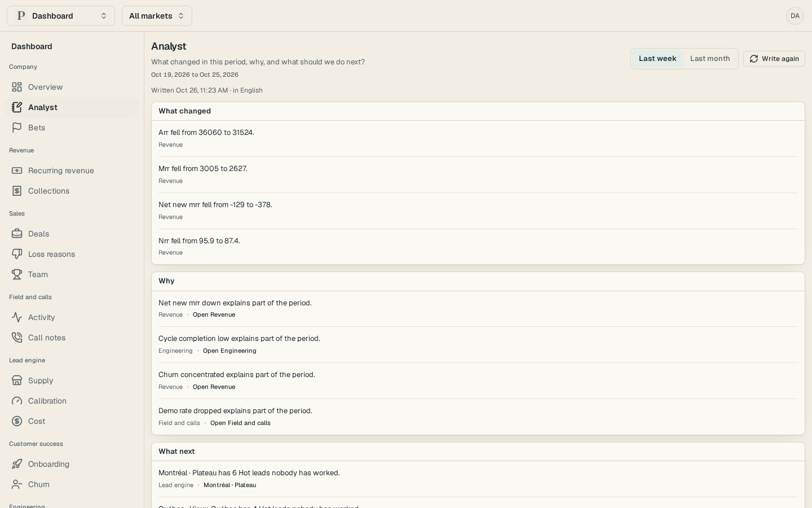Click 'Arr fell from 36060 to 31524.'
This screenshot has width=812, height=508.
[206, 133]
